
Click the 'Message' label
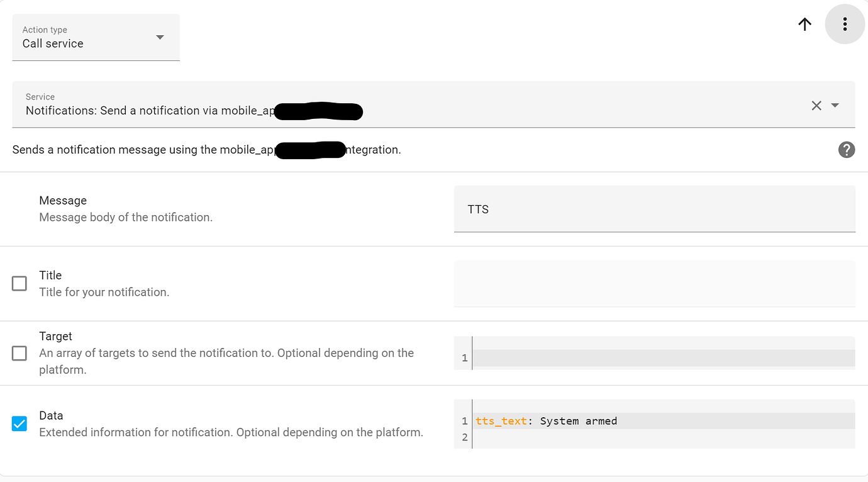coord(63,200)
